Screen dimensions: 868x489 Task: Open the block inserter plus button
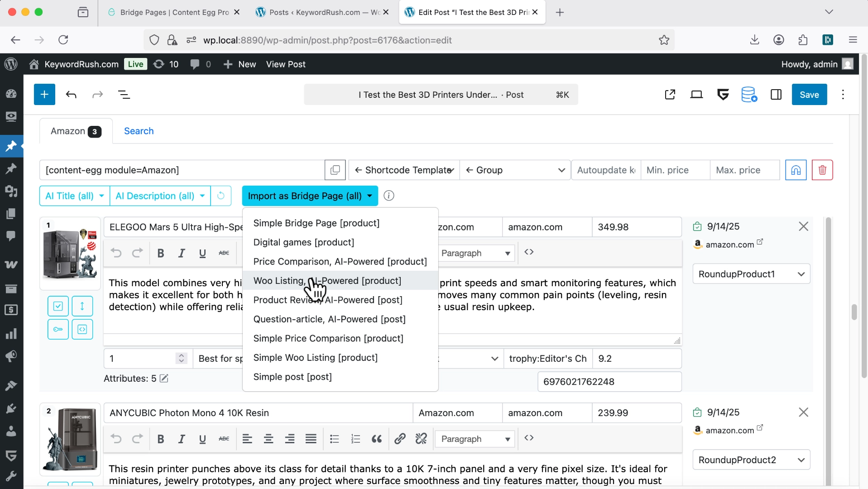point(44,95)
